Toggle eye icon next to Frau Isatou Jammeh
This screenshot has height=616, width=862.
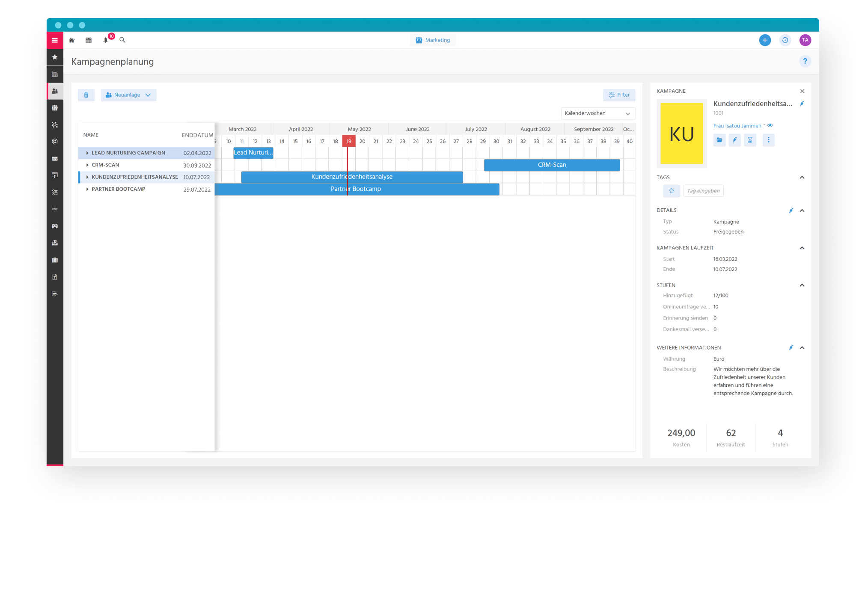click(x=770, y=126)
